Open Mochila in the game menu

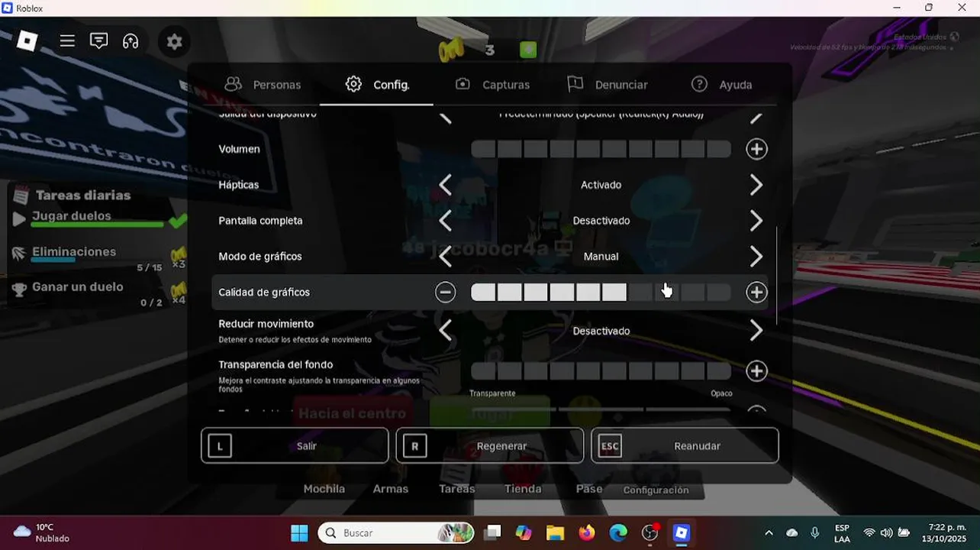324,489
